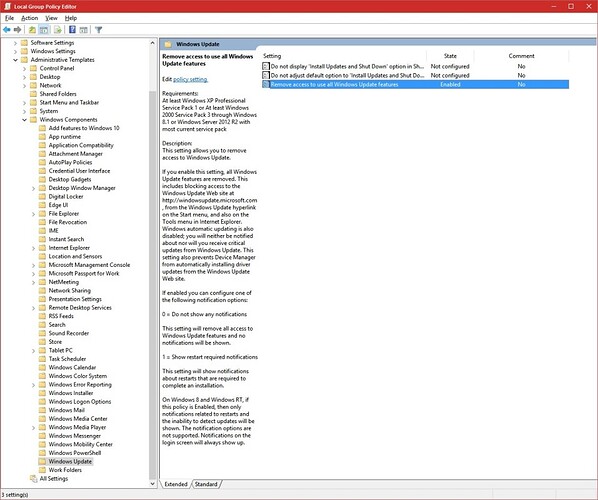The image size is (598, 500).
Task: Expand the NetMeeting node
Action: 33,282
